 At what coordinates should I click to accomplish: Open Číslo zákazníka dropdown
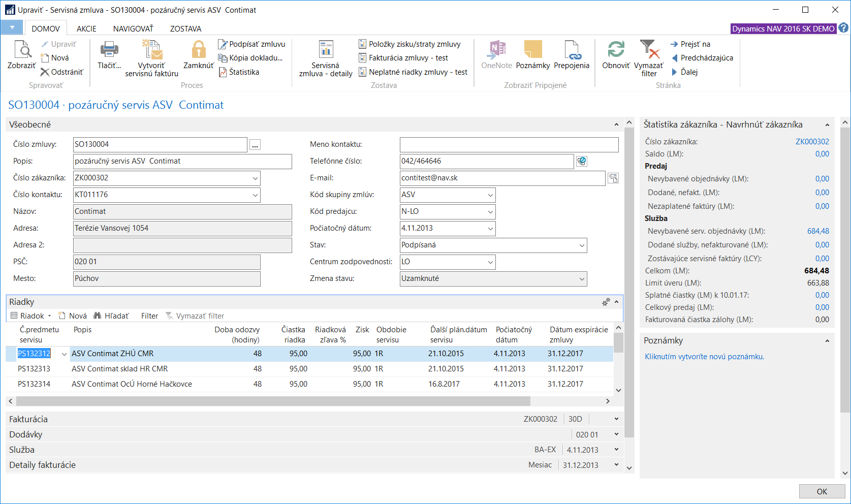coord(255,178)
